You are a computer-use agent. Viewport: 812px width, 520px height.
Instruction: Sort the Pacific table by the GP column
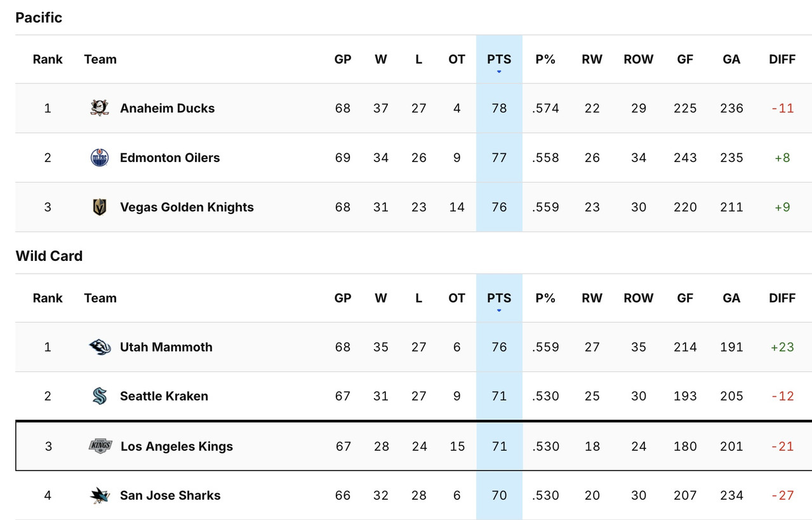(342, 59)
